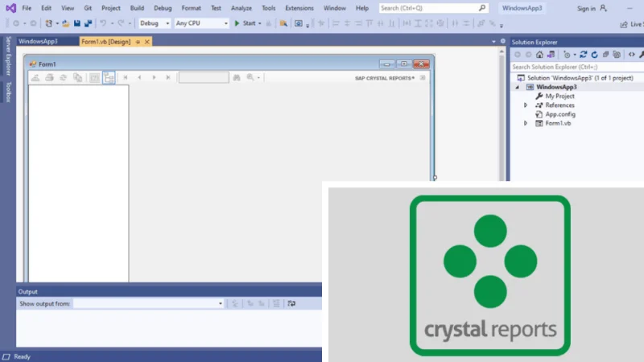Click the Save All icon
This screenshot has height=362, width=644.
[x=88, y=23]
